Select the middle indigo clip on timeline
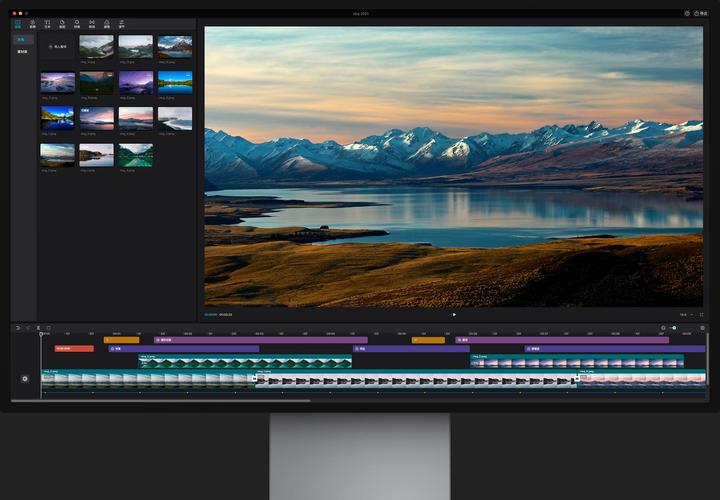The height and width of the screenshot is (500, 720). pyautogui.click(x=411, y=349)
